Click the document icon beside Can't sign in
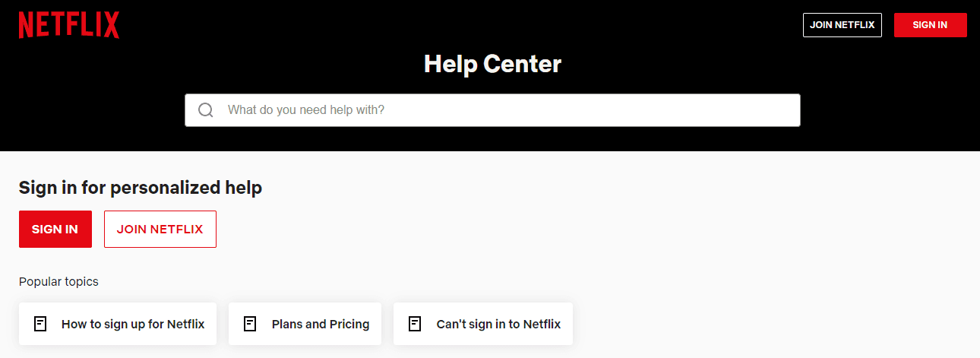The width and height of the screenshot is (980, 358). click(415, 324)
